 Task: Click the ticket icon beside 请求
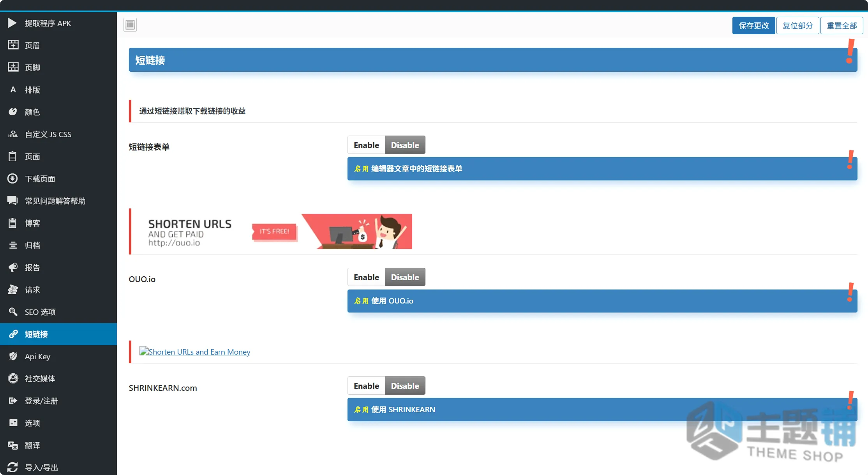13,290
